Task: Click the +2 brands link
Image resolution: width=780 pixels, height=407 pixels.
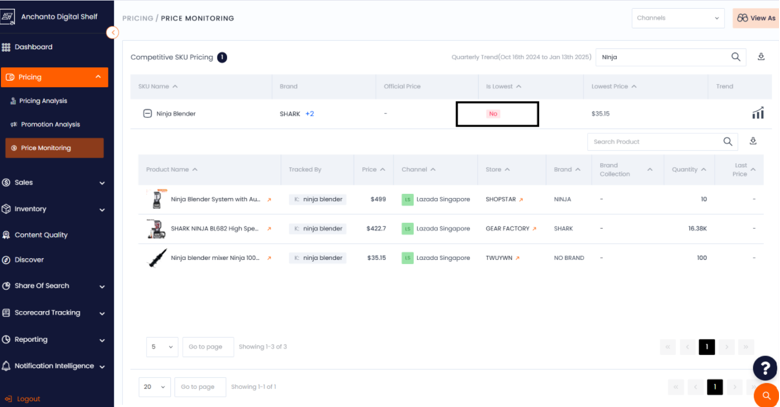Action: click(309, 114)
